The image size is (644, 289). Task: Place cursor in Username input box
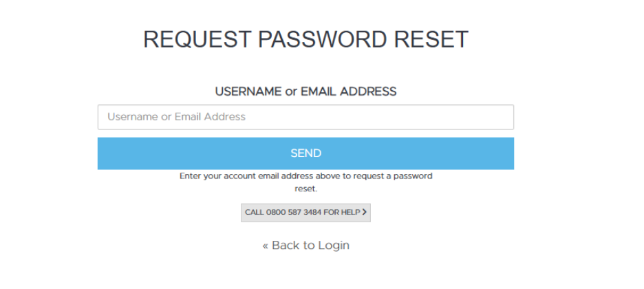pos(305,117)
